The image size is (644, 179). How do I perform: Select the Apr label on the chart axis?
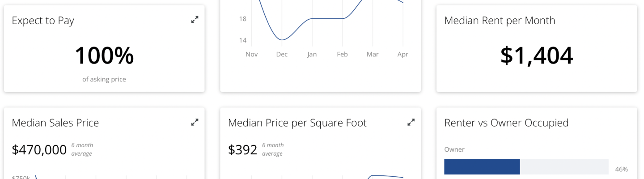pyautogui.click(x=403, y=54)
